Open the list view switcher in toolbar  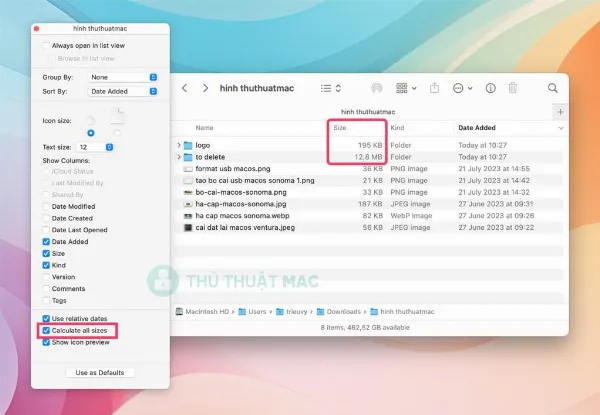pyautogui.click(x=331, y=88)
